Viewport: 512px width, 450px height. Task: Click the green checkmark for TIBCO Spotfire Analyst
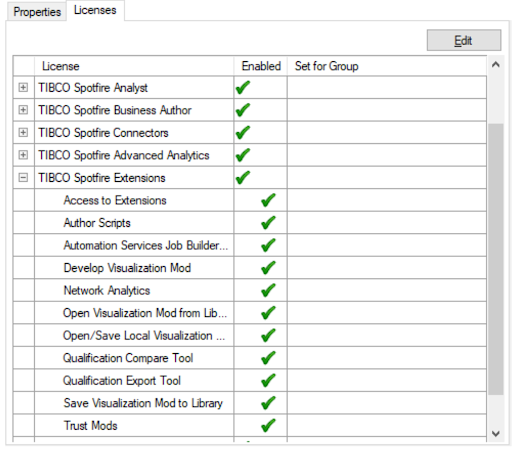pyautogui.click(x=243, y=88)
